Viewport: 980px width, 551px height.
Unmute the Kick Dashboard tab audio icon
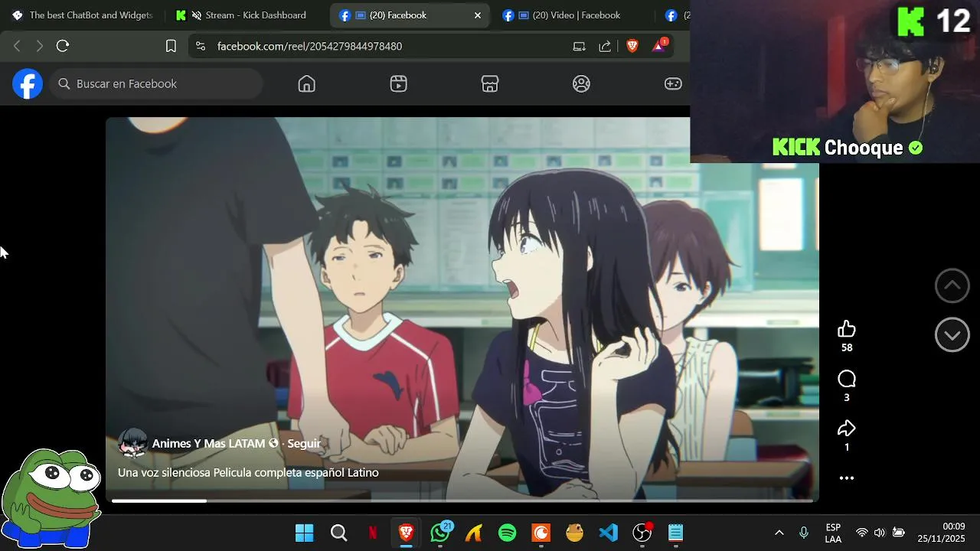(197, 15)
